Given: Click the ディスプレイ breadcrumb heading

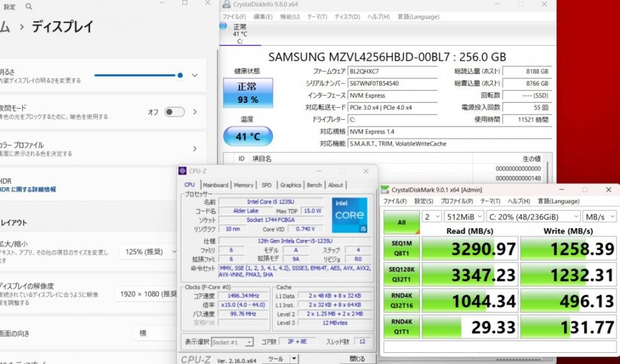Looking at the screenshot, I should coord(62,27).
